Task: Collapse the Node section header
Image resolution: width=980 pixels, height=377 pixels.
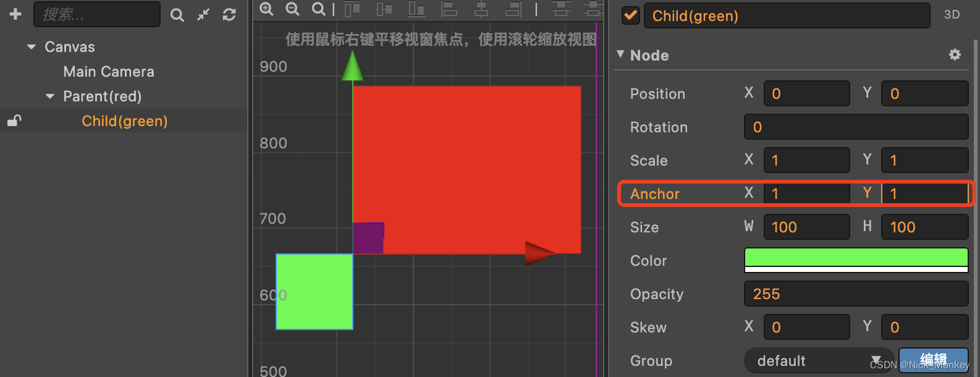Action: [x=621, y=55]
